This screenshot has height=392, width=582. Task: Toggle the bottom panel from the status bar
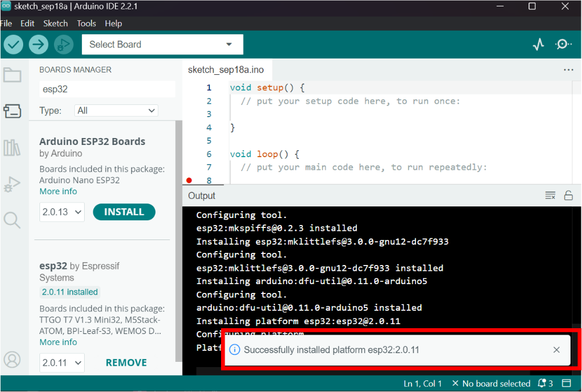coord(566,383)
